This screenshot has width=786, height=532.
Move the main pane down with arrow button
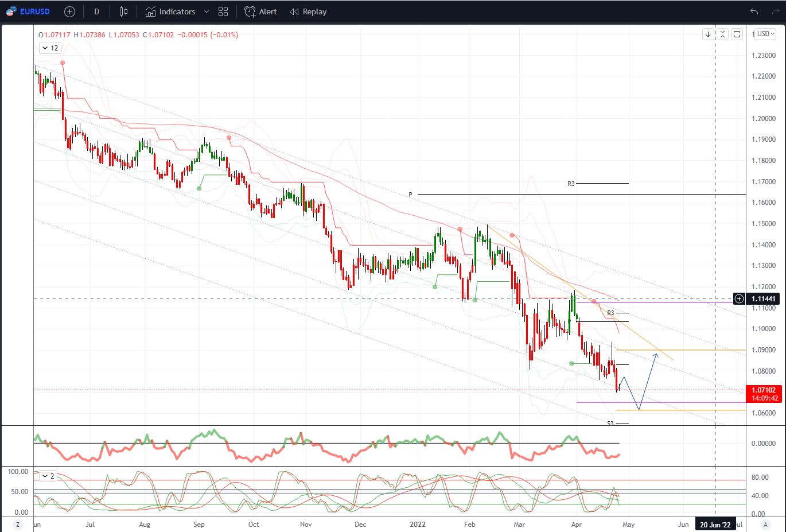(x=709, y=34)
